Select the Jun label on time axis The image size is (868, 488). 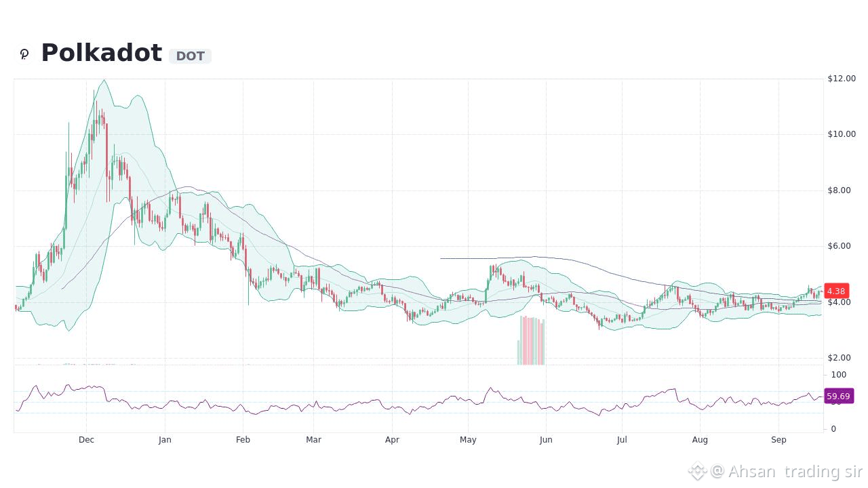click(546, 440)
